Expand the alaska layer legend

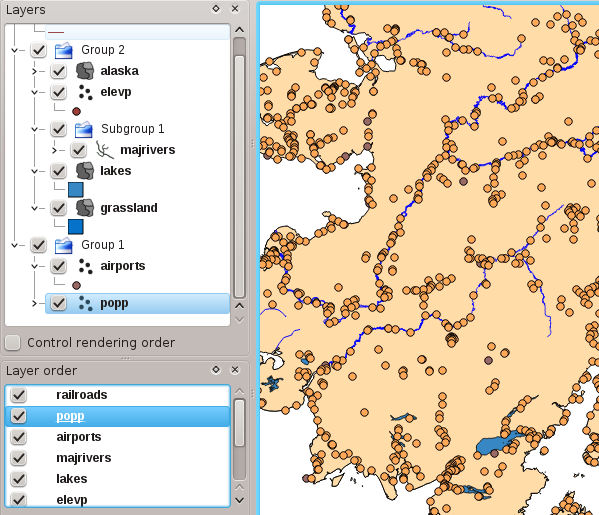pyautogui.click(x=34, y=71)
